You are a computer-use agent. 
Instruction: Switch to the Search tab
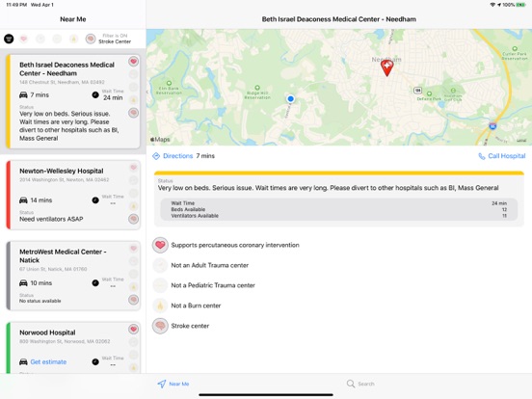(x=360, y=384)
